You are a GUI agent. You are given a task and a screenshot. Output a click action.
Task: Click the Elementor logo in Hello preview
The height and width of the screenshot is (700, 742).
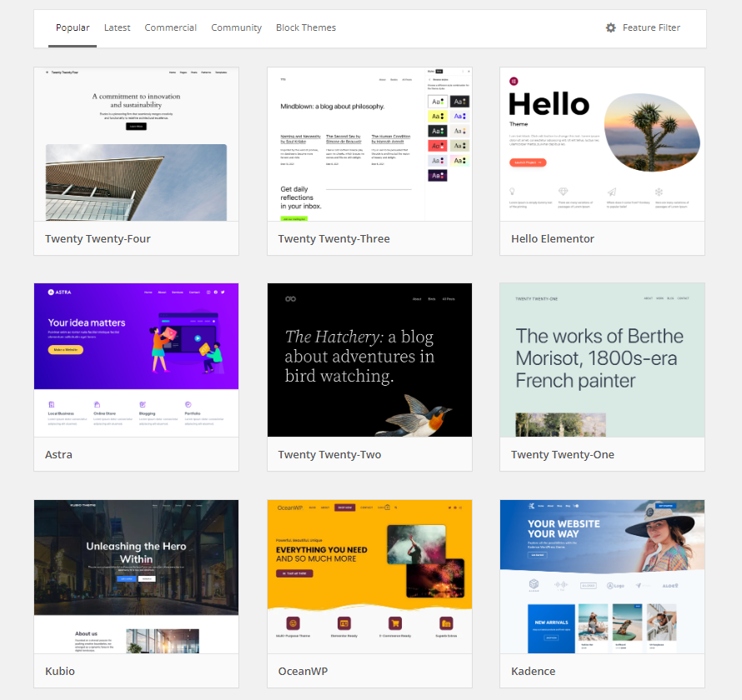pos(514,82)
